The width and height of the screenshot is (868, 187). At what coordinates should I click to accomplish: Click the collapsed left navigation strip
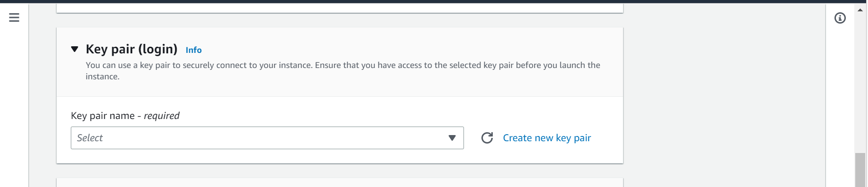tap(14, 104)
